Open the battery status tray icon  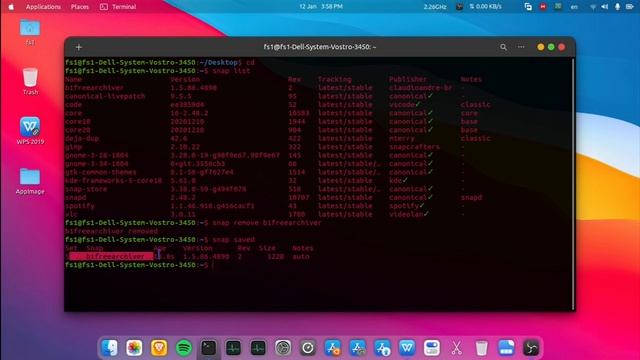(x=630, y=7)
